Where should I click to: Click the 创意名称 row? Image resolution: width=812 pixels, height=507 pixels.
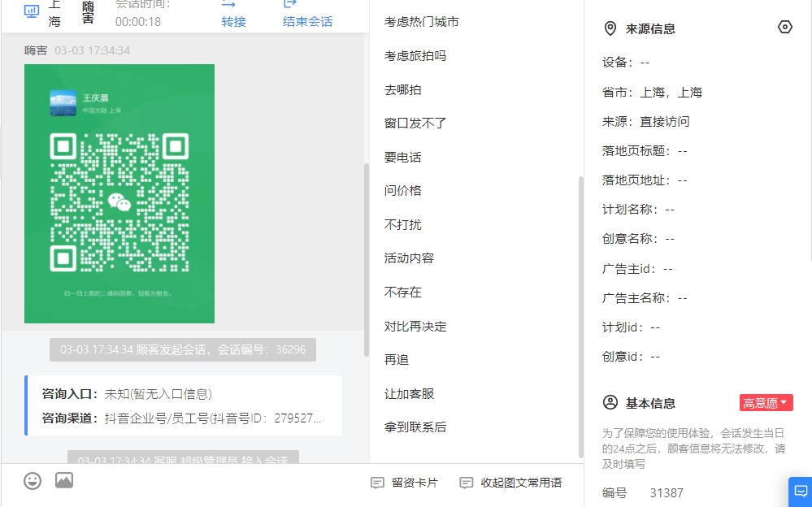(639, 239)
